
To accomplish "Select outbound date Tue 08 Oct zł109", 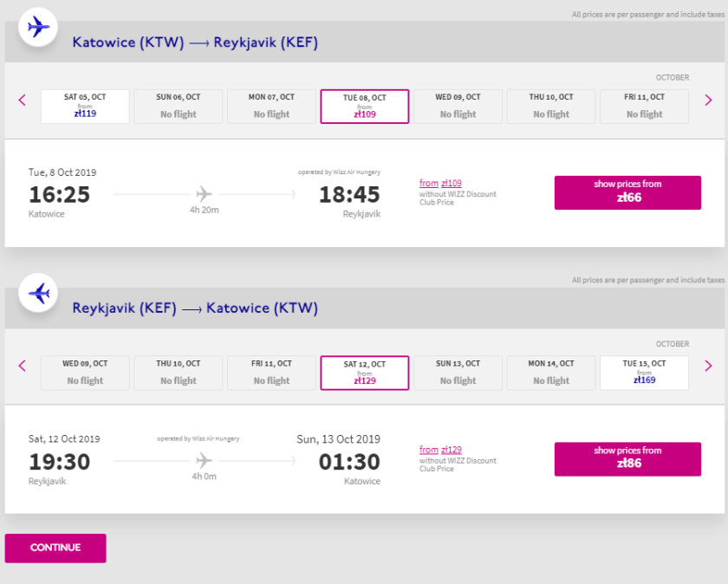I will click(365, 106).
